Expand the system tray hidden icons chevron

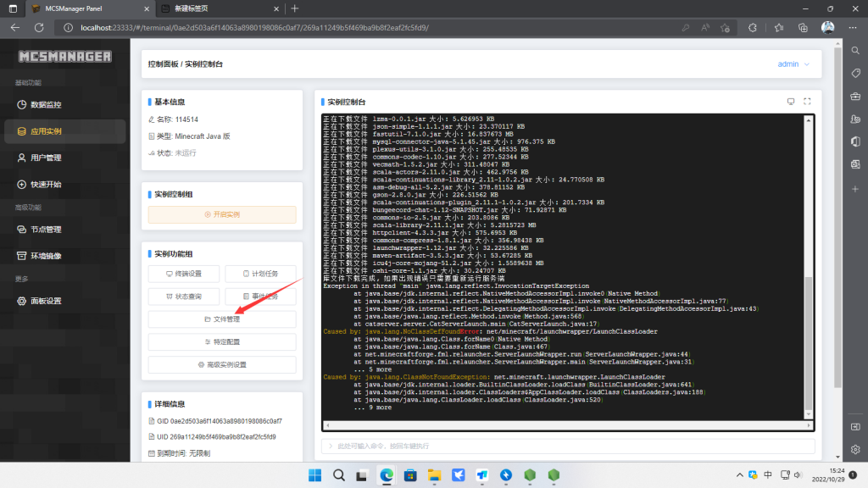click(741, 474)
